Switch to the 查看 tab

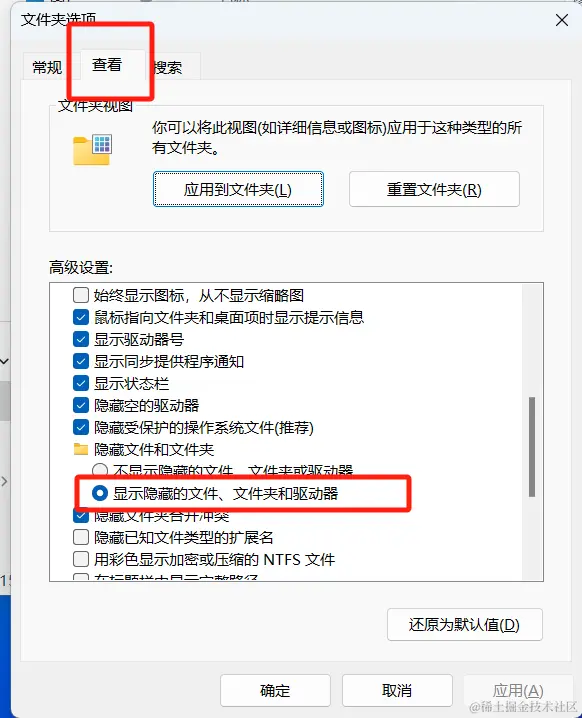tap(107, 65)
